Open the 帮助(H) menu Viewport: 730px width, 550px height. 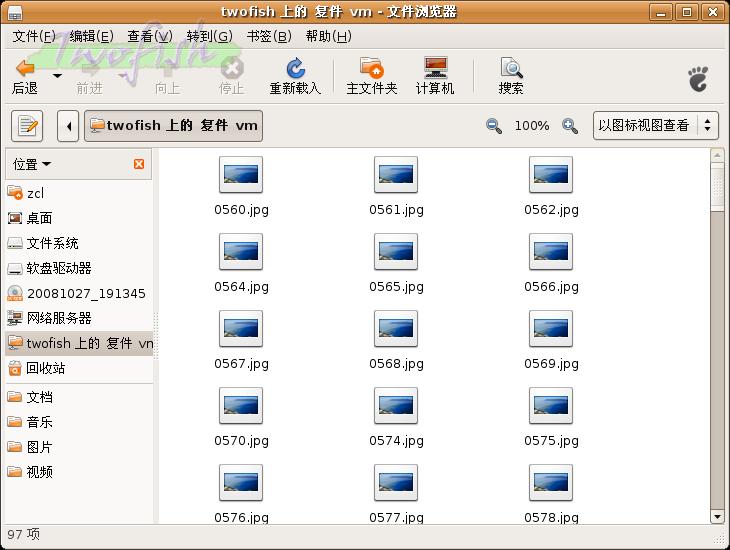click(x=328, y=36)
